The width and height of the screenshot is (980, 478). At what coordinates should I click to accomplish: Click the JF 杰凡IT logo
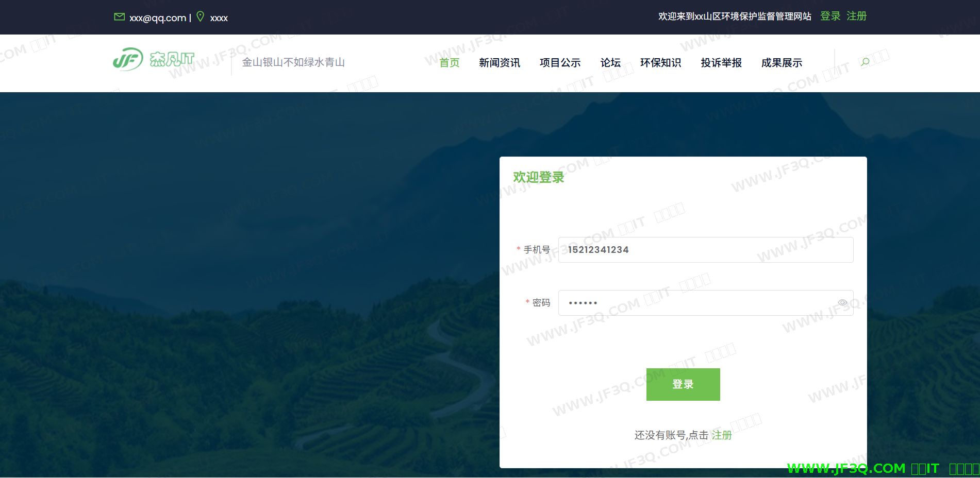point(154,60)
